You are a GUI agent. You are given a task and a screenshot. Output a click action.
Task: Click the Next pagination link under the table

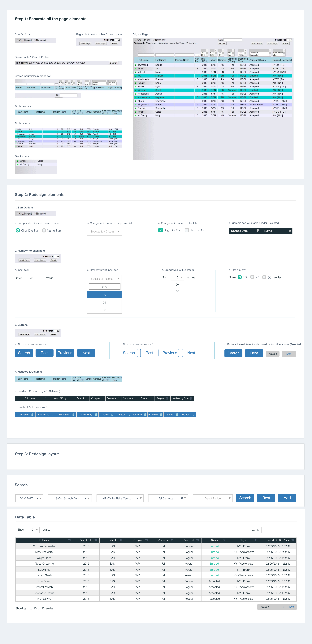292,607
